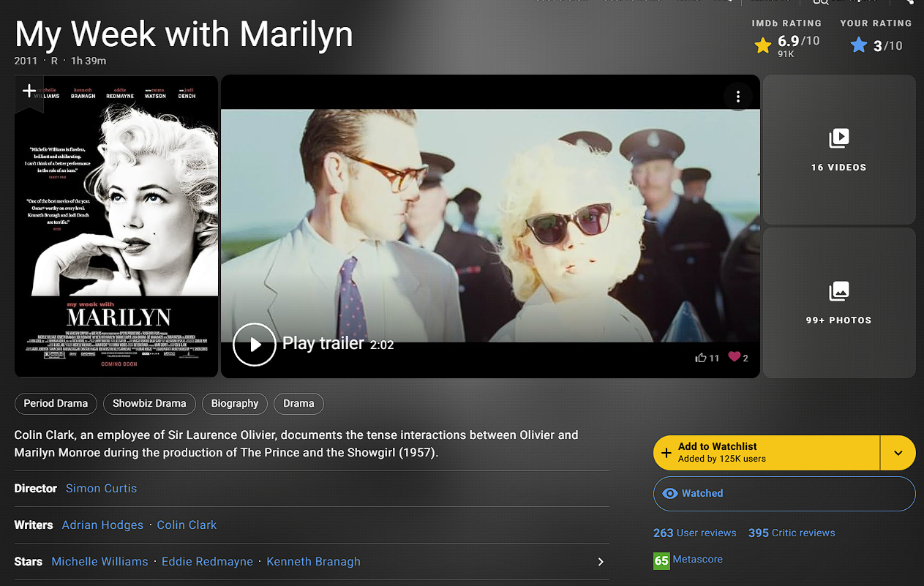Screen dimensions: 924x586
Task: Open the 99+ Photos gallery
Action: point(839,302)
